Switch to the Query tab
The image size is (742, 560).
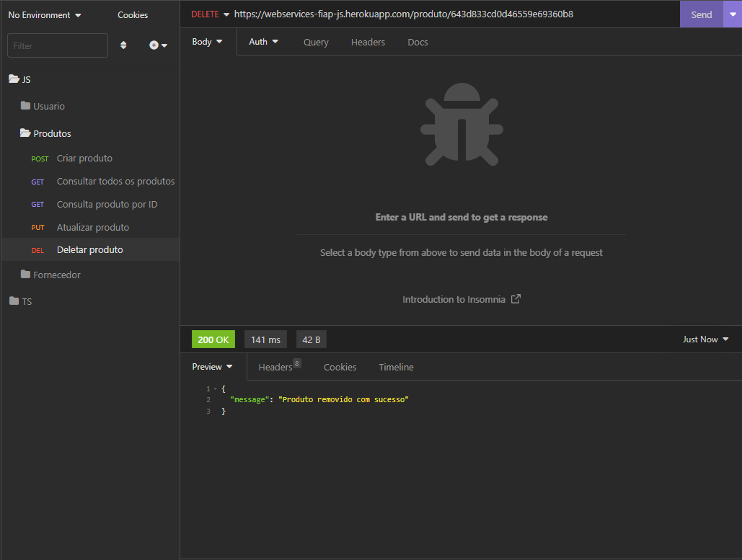[x=315, y=42]
